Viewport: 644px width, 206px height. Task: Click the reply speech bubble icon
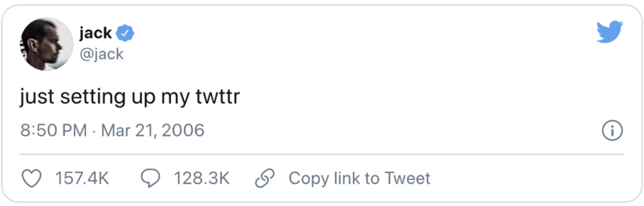click(150, 178)
